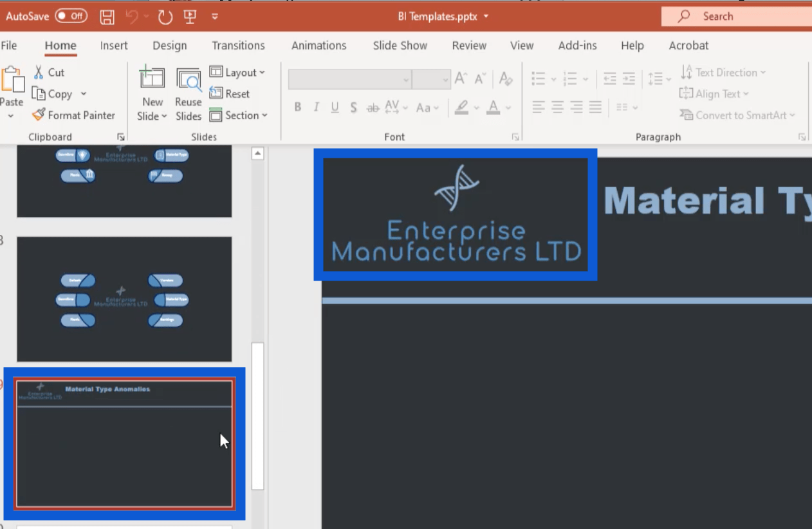The image size is (812, 529).
Task: Toggle the AutoSave switch
Action: 71,16
